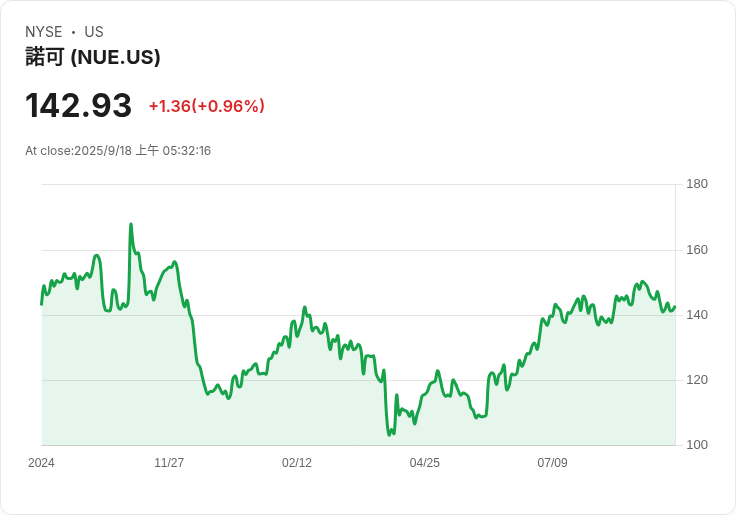Image resolution: width=736 pixels, height=515 pixels.
Task: Click the 180 y-axis label
Action: 697,184
